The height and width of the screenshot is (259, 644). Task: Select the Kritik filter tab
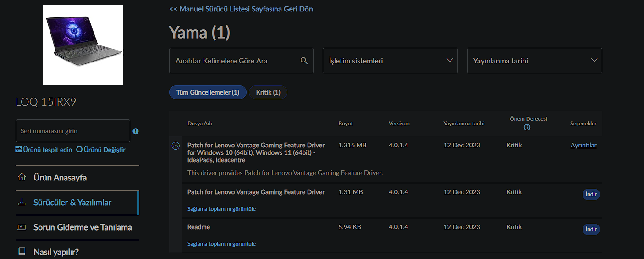[x=268, y=92]
